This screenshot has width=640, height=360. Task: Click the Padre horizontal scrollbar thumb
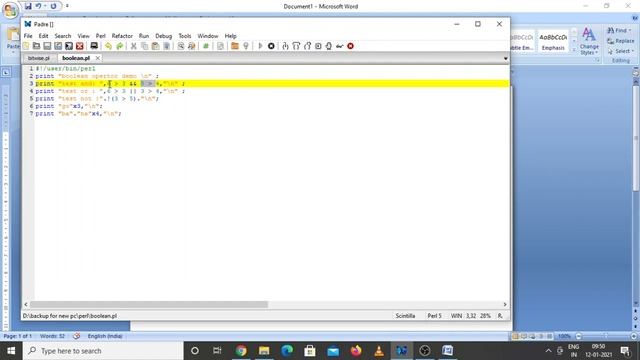pos(149,304)
